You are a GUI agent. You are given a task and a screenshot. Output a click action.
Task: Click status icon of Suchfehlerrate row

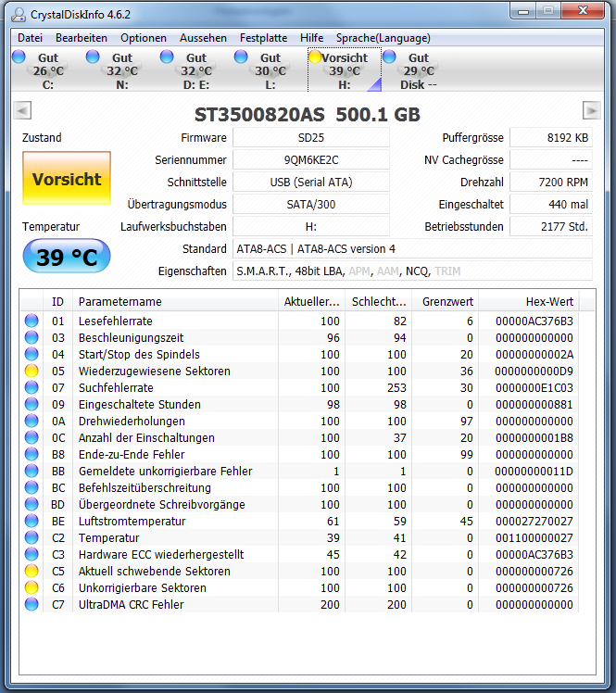tap(31, 387)
